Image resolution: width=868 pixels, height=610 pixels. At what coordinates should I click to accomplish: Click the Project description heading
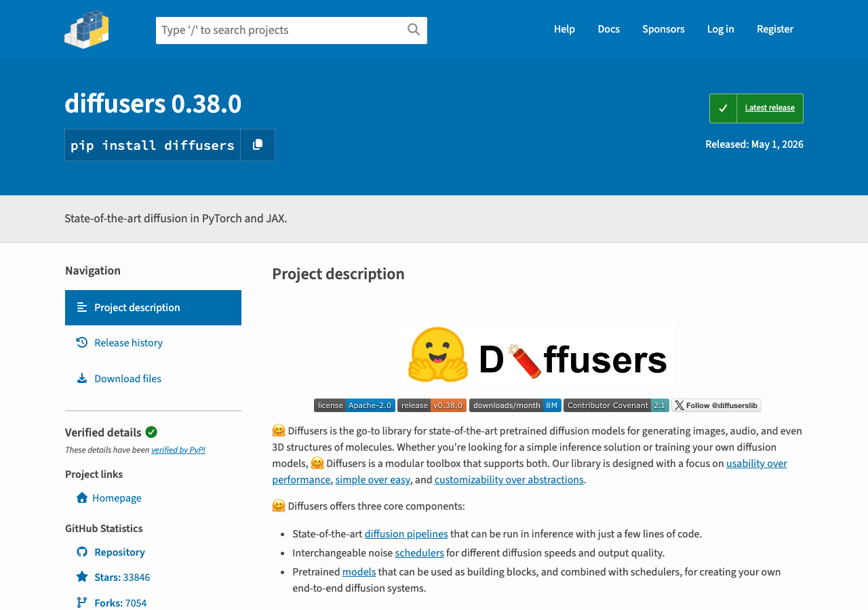point(338,274)
